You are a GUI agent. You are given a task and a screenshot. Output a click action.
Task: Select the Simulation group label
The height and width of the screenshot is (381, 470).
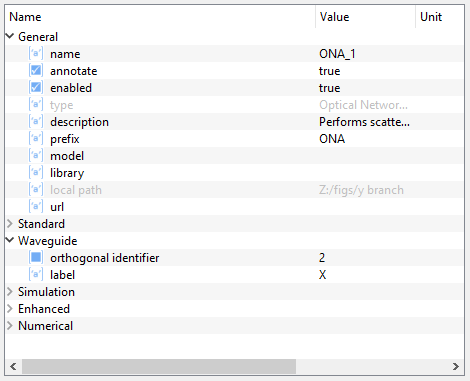tap(46, 292)
